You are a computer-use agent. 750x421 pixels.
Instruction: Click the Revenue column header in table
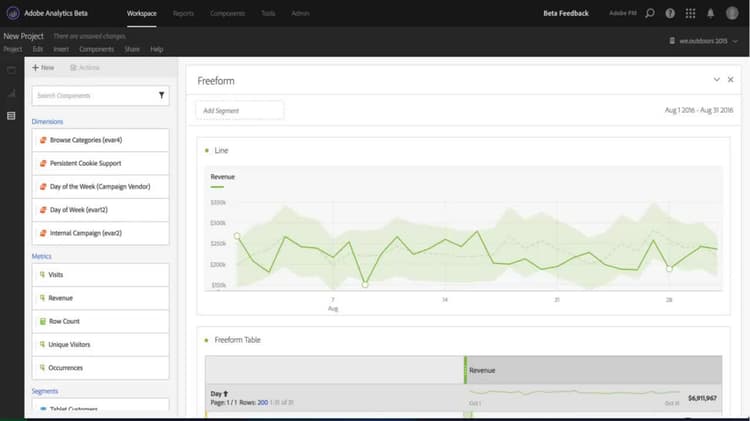[x=593, y=370]
